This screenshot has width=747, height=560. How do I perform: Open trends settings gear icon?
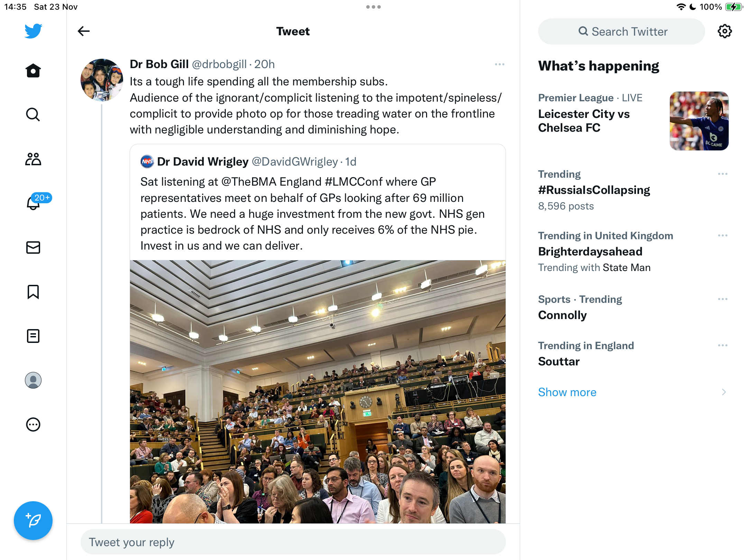[x=725, y=31]
